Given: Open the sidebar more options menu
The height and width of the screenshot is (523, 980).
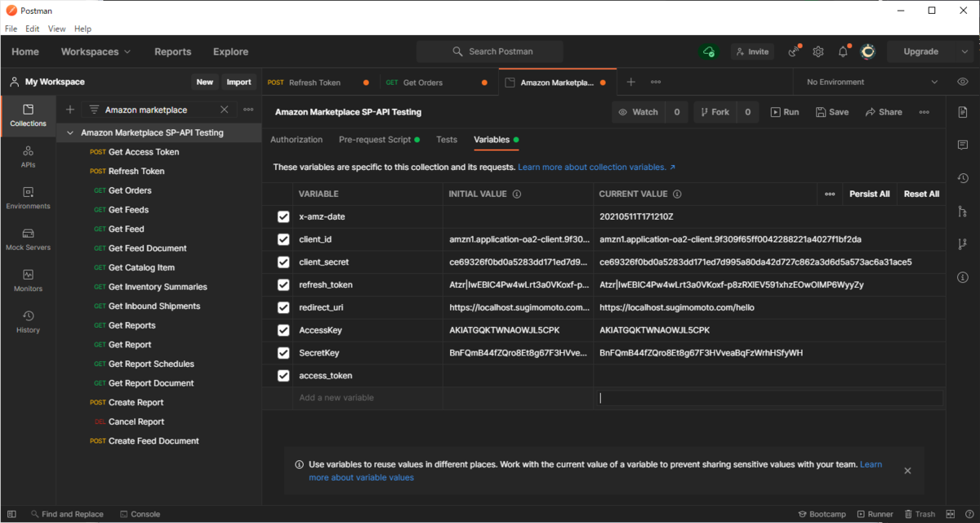Looking at the screenshot, I should click(248, 110).
